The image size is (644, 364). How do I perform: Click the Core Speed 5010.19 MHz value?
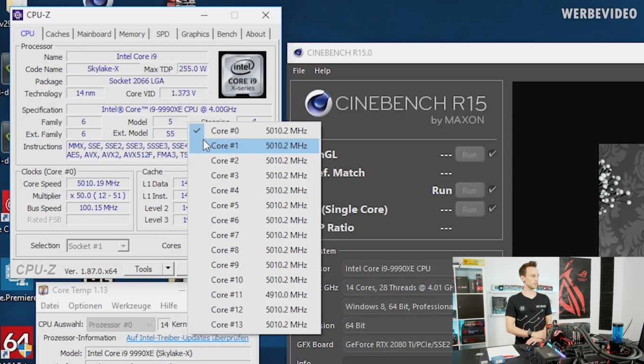[98, 183]
